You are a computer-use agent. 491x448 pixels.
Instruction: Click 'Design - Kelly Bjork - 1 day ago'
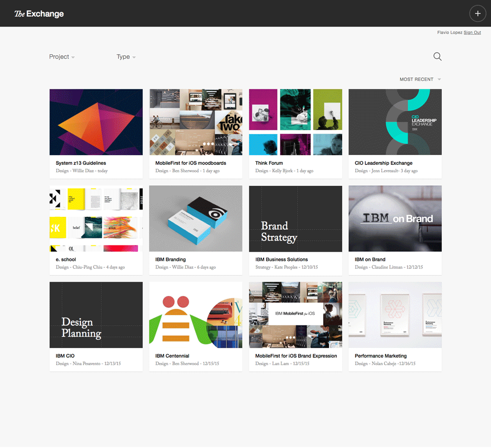[284, 171]
